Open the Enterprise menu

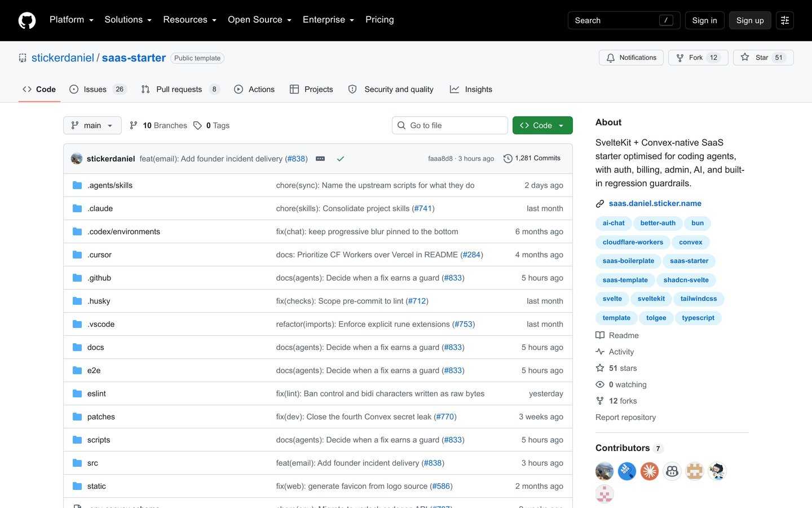point(329,20)
